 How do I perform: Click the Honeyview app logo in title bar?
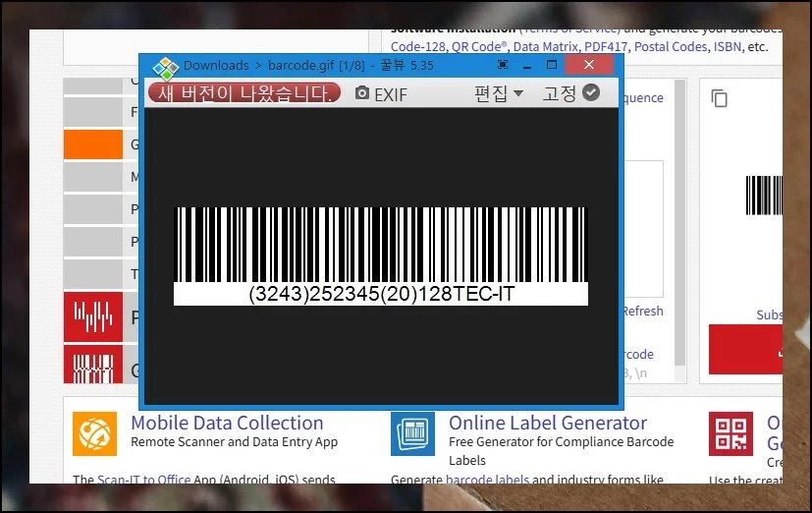click(165, 66)
